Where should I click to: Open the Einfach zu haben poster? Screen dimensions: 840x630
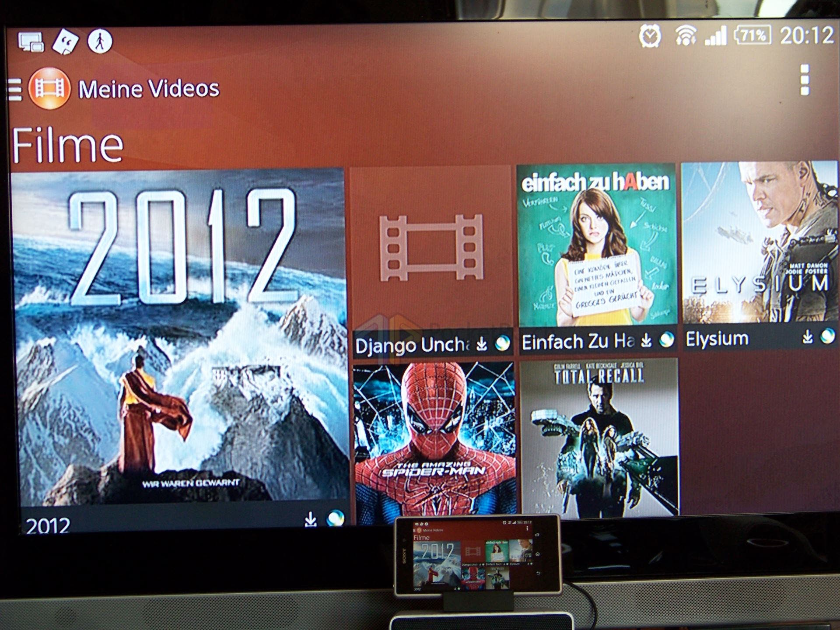(x=597, y=245)
